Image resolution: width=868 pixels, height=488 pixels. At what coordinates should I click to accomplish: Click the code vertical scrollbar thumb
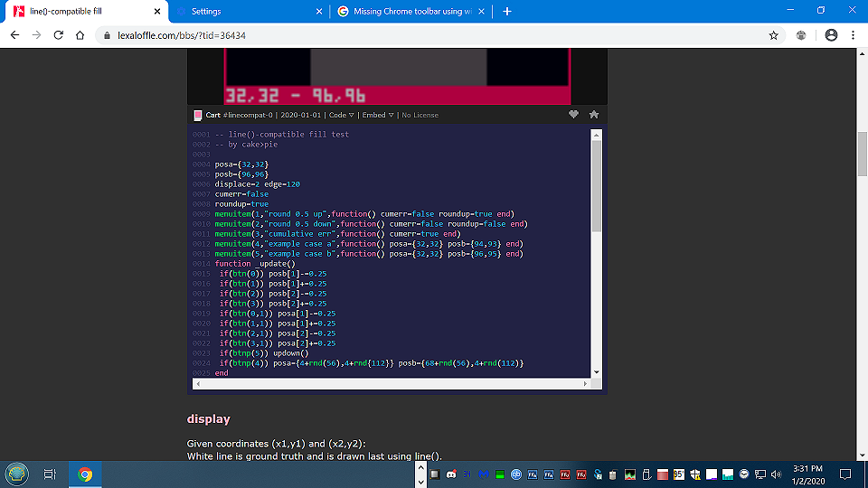click(x=596, y=186)
